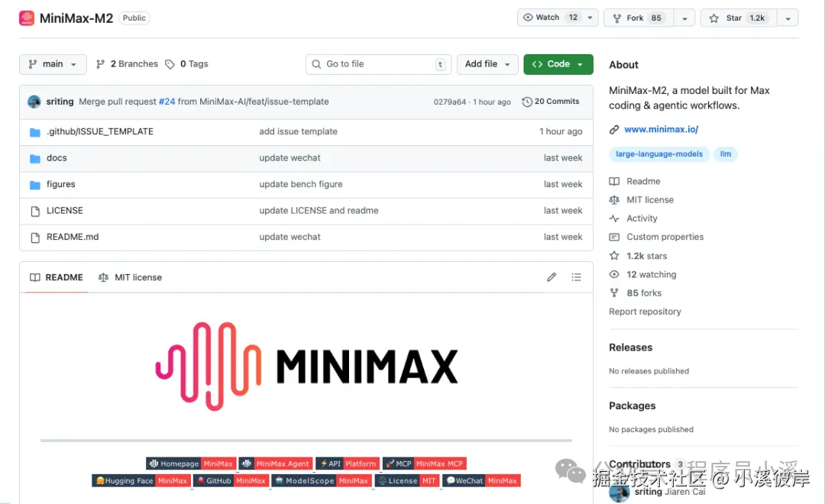Open Custom properties link
Image resolution: width=825 pixels, height=504 pixels.
pos(657,237)
